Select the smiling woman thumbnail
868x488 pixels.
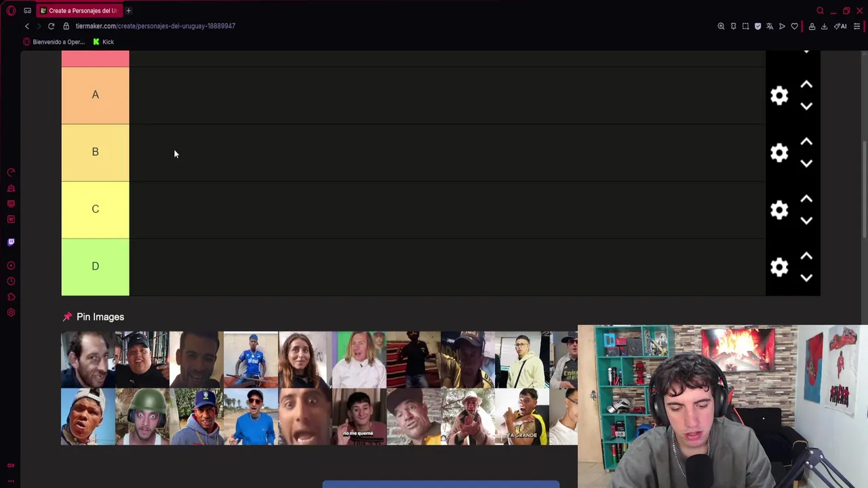pyautogui.click(x=305, y=359)
